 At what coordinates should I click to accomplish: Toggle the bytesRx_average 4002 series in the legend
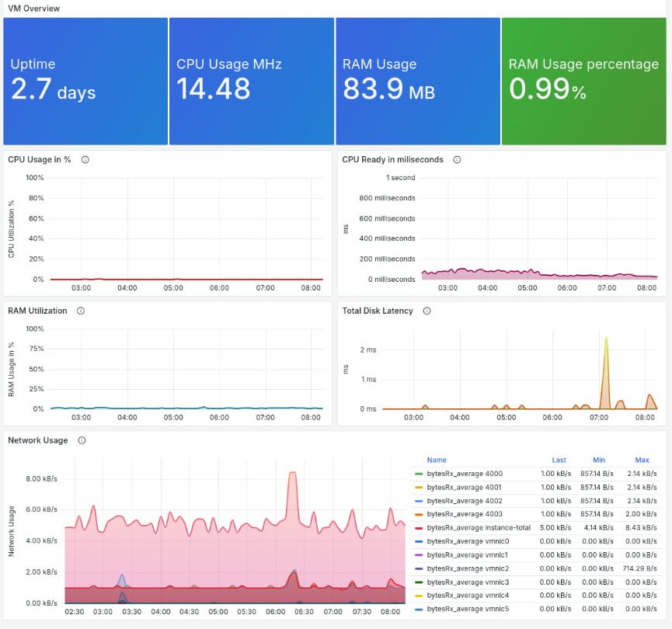(464, 501)
